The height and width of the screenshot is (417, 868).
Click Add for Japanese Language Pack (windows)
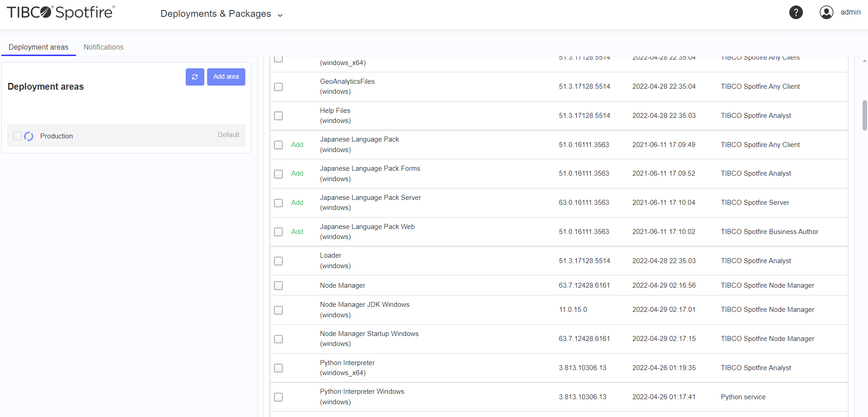297,145
